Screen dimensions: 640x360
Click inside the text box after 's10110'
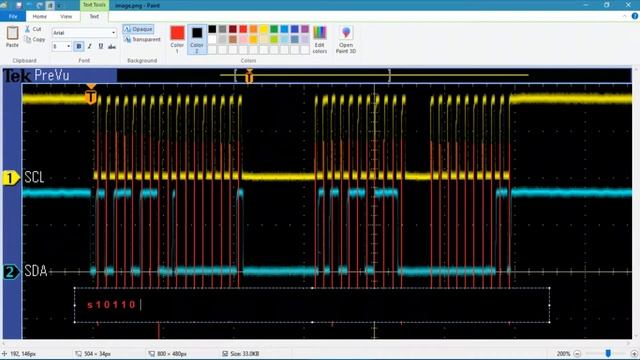pos(141,305)
